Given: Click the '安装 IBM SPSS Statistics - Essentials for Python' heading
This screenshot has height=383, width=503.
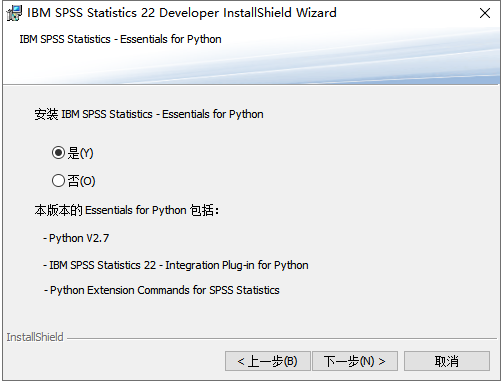Looking at the screenshot, I should (x=149, y=114).
